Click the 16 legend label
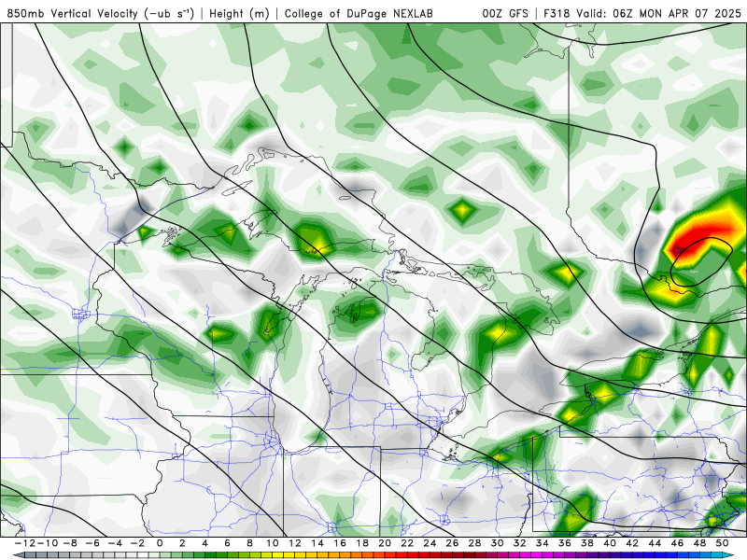This screenshot has width=747, height=560. [x=340, y=543]
